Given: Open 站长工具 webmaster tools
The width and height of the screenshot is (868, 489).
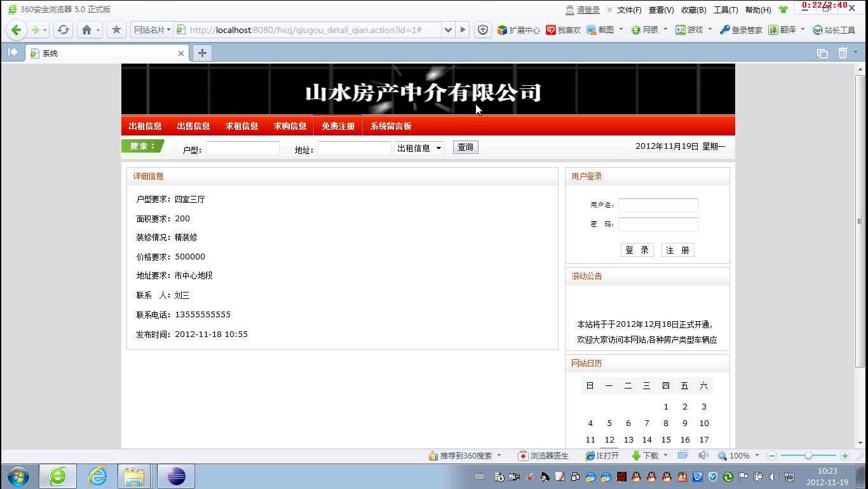Looking at the screenshot, I should point(834,30).
